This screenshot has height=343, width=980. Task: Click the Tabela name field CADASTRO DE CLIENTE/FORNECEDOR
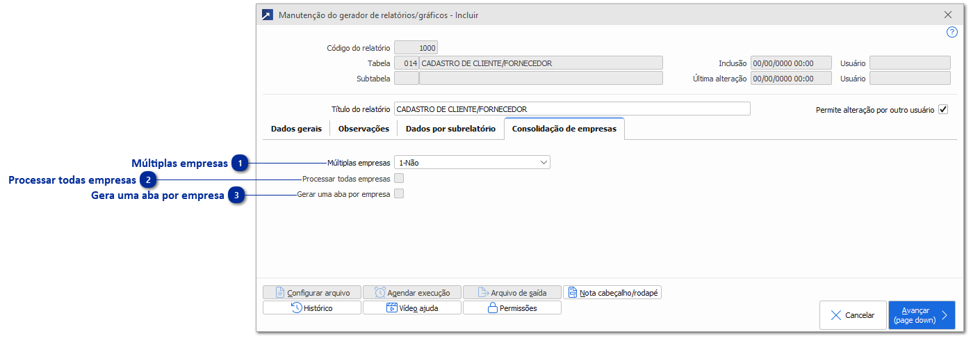click(x=541, y=63)
